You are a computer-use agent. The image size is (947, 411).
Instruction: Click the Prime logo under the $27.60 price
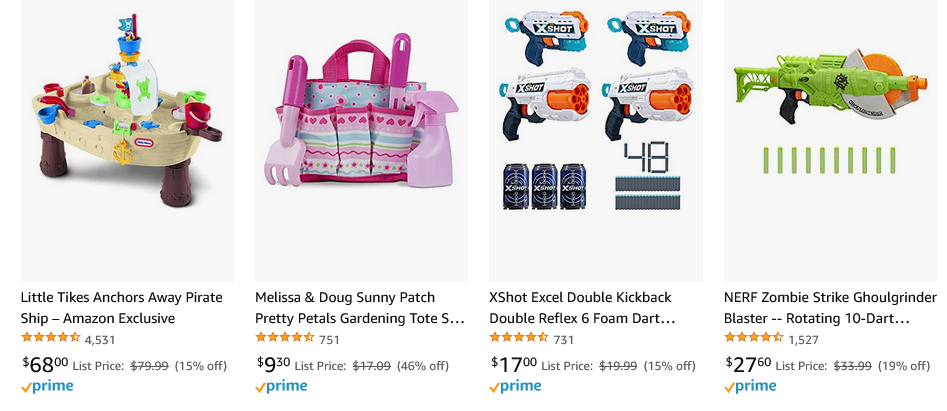tap(750, 386)
